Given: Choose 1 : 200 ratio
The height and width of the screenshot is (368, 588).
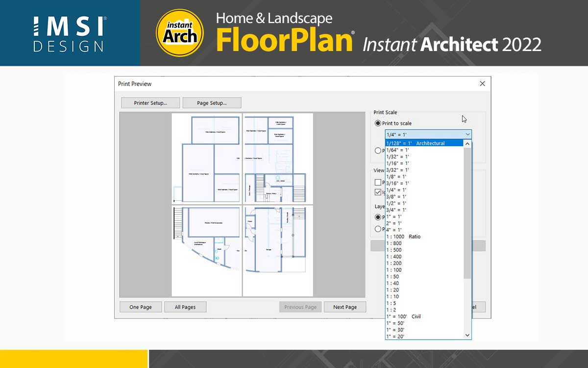Looking at the screenshot, I should coord(424,263).
